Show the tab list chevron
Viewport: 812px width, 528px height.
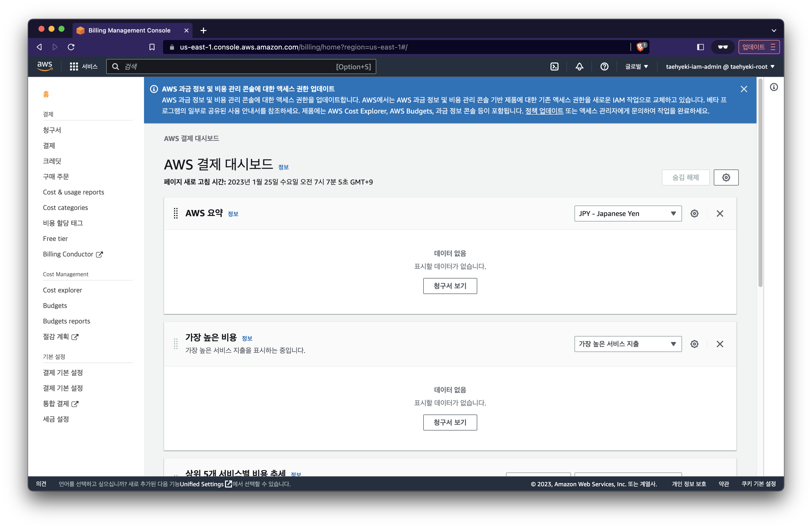[x=774, y=31]
